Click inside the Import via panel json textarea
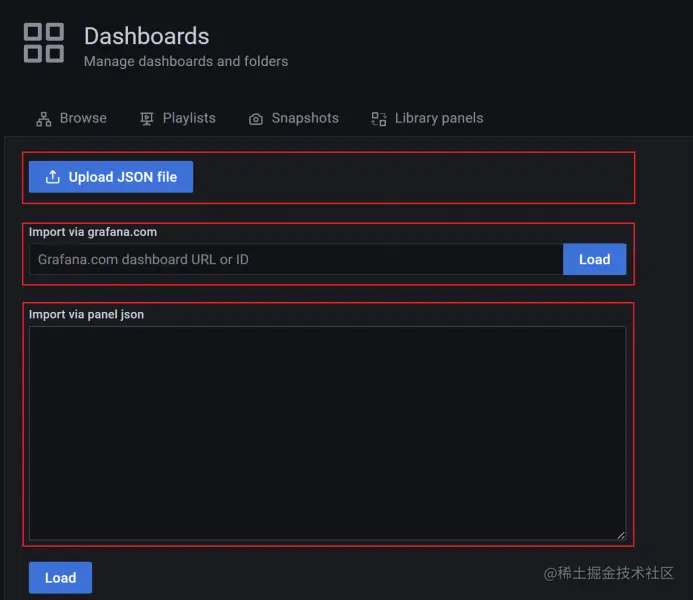 pyautogui.click(x=327, y=433)
